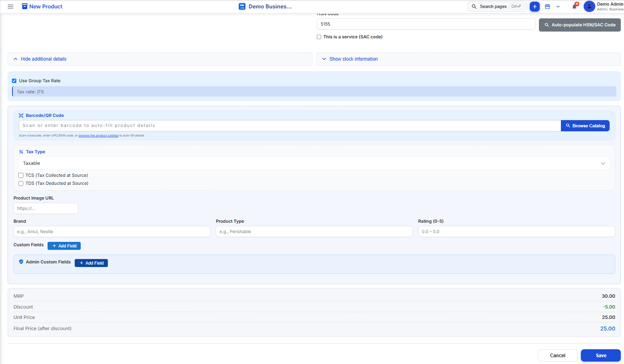Focus the Rating (0-5) field
Image resolution: width=624 pixels, height=364 pixels.
[517, 231]
